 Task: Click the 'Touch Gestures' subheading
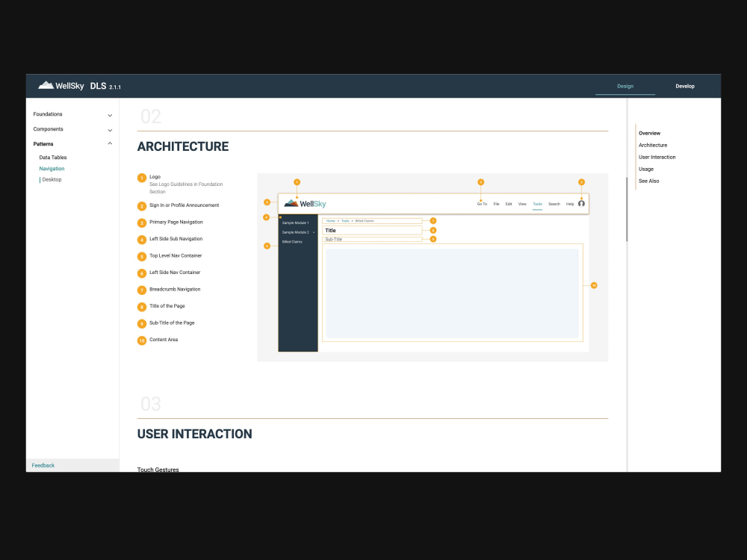158,470
